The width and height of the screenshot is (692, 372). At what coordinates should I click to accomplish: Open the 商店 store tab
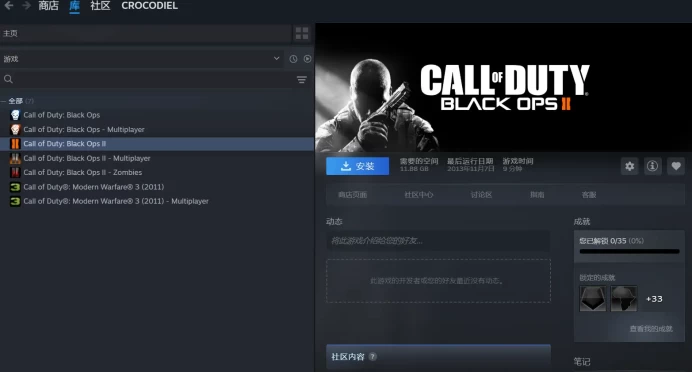[x=48, y=6]
